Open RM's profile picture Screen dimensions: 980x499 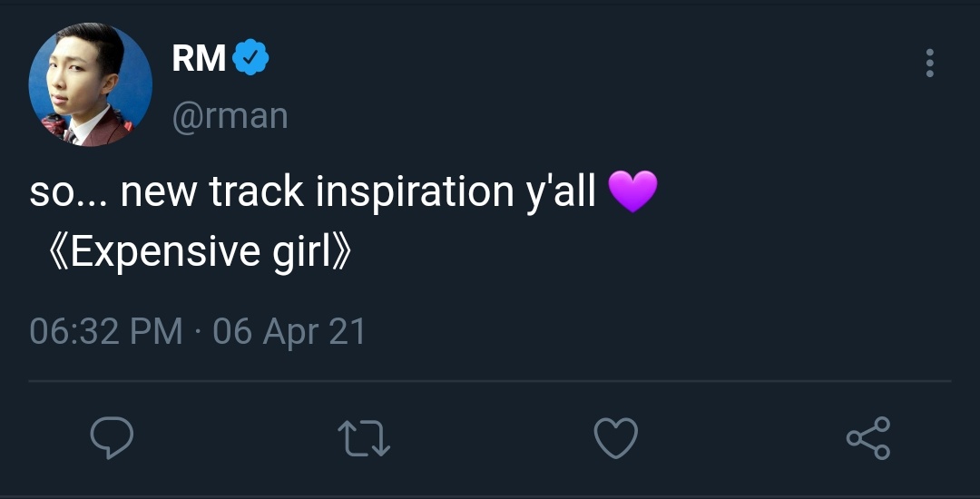(x=91, y=85)
